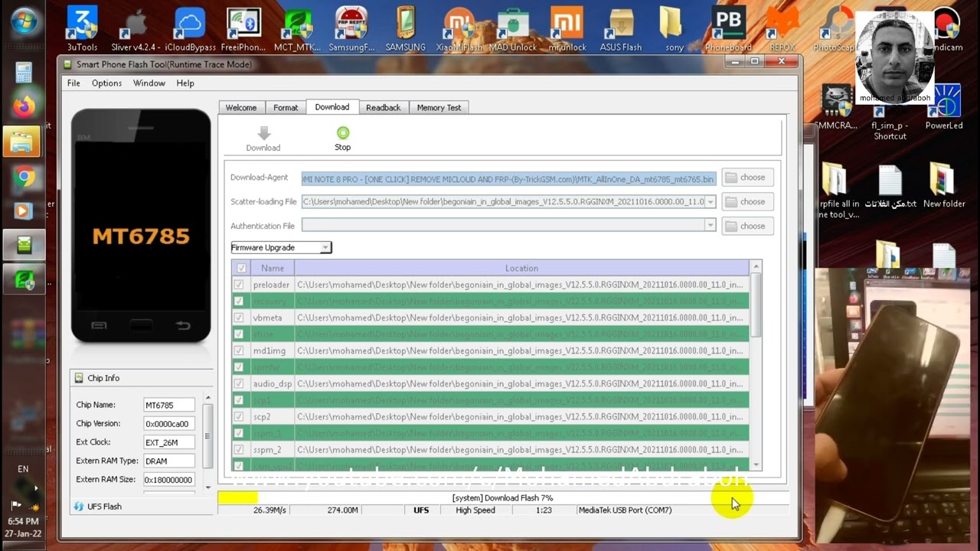This screenshot has height=551, width=980.
Task: Click the Name column header
Action: coord(273,268)
